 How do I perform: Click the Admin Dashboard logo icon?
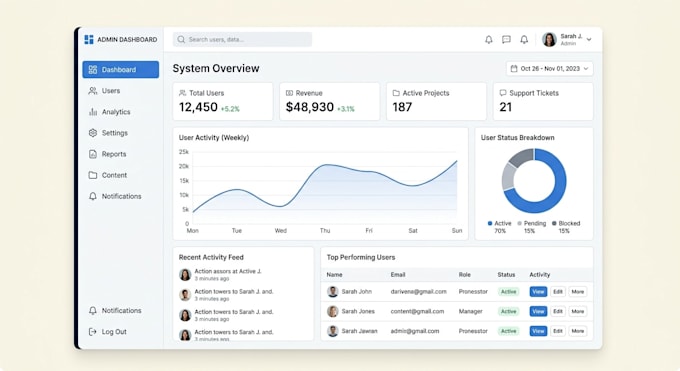pos(89,39)
